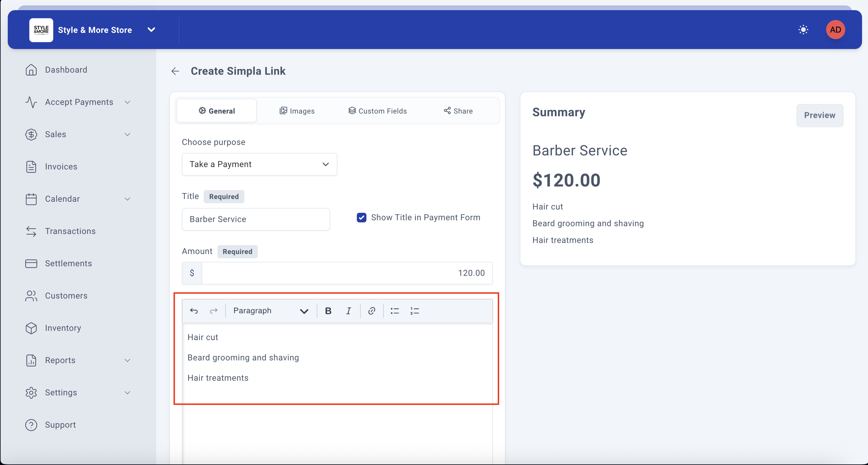868x465 pixels.
Task: Toggle bold formatting in description editor
Action: pos(328,311)
